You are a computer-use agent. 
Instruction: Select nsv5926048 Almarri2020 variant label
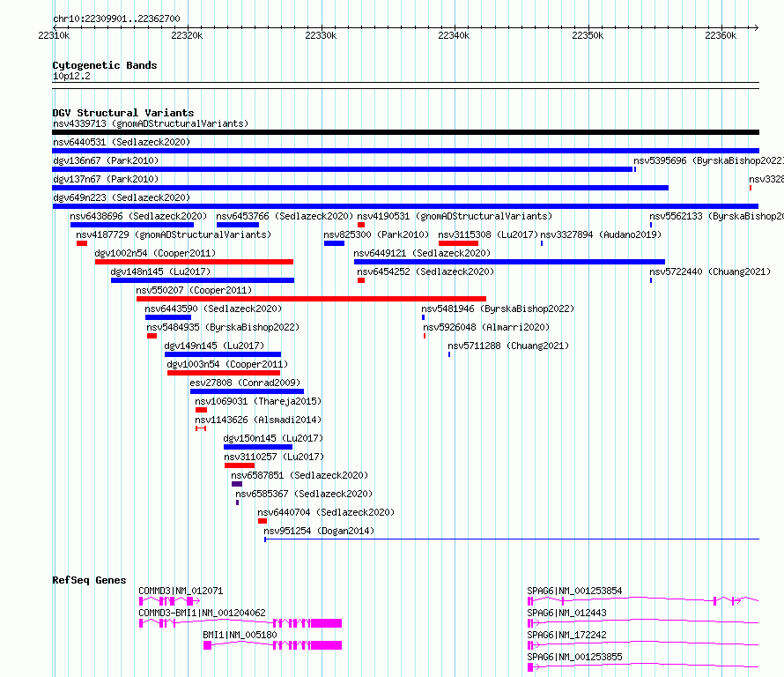(x=486, y=327)
